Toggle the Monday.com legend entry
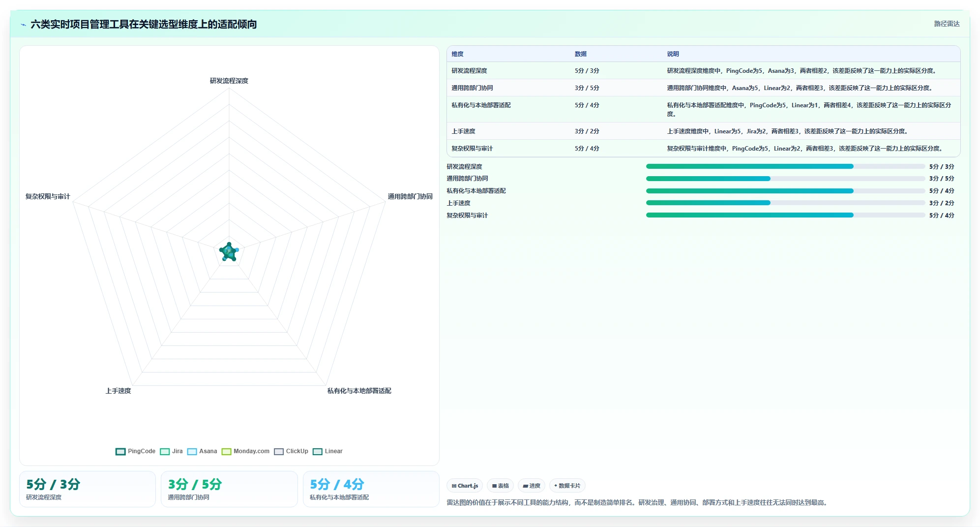Screen dimensions: 980x527 tap(245, 451)
